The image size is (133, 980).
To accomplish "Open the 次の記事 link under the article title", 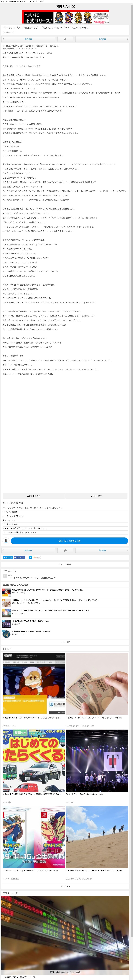I will tap(102, 39).
